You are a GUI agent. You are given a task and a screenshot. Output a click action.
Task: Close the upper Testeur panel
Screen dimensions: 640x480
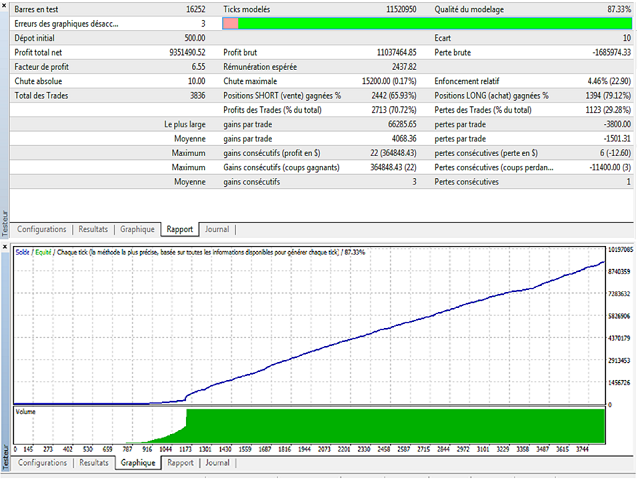click(x=4, y=5)
